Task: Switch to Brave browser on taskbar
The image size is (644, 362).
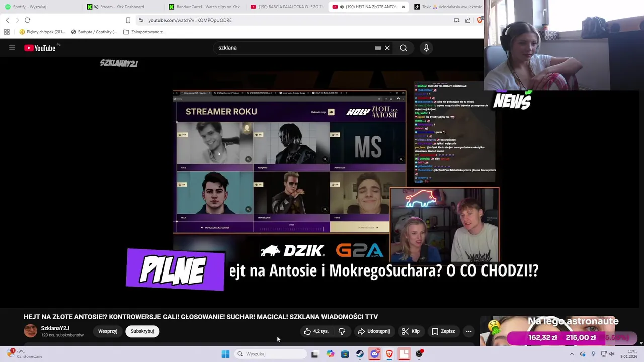Action: tap(389, 354)
